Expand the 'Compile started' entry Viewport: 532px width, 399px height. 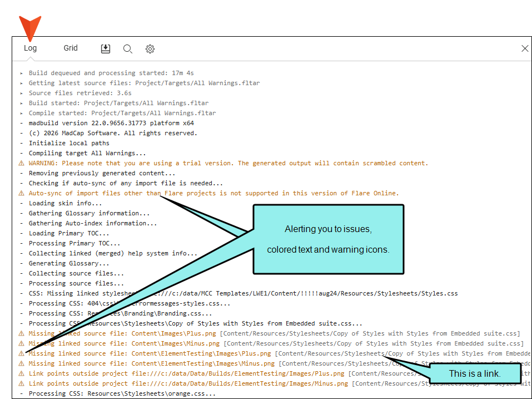tap(21, 113)
